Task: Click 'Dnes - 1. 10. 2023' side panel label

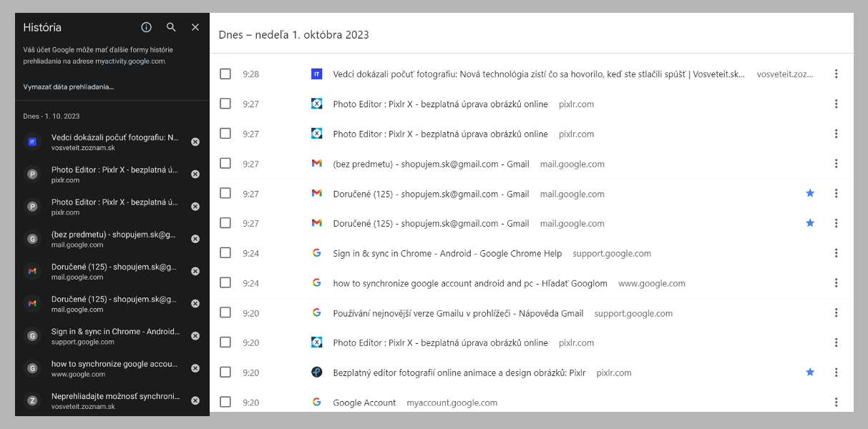Action: (52, 116)
